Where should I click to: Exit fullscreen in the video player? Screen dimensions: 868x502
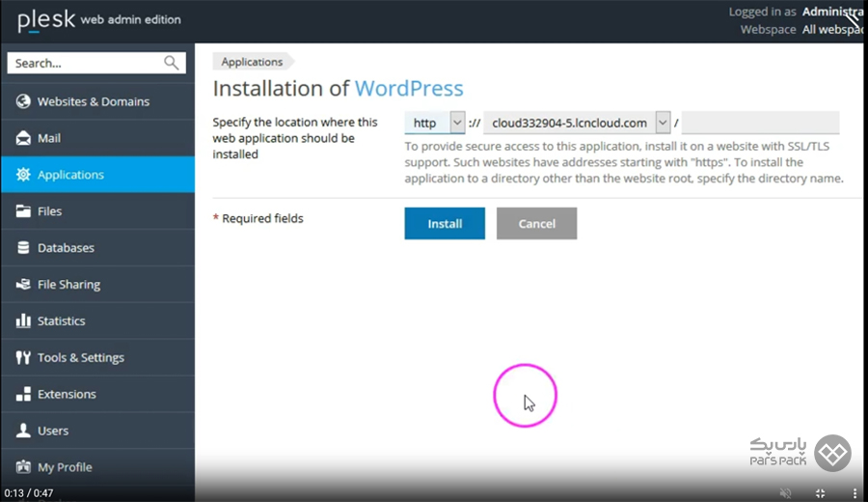(x=821, y=492)
